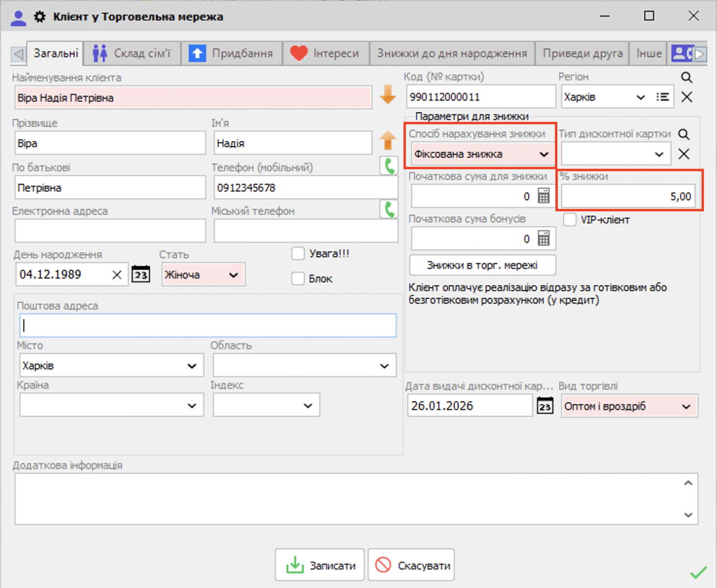
Task: Click the По батькові input field
Action: tap(110, 188)
